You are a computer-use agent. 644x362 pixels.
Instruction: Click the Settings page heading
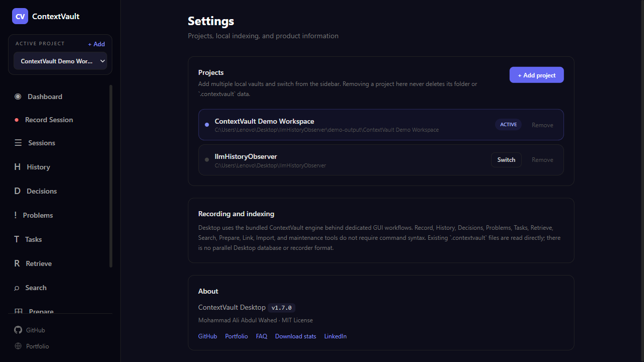211,21
